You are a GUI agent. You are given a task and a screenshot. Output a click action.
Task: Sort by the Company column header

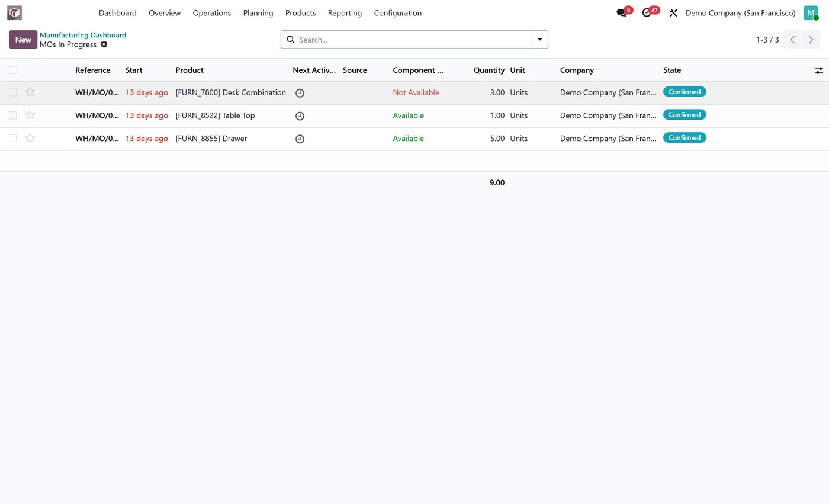(577, 70)
